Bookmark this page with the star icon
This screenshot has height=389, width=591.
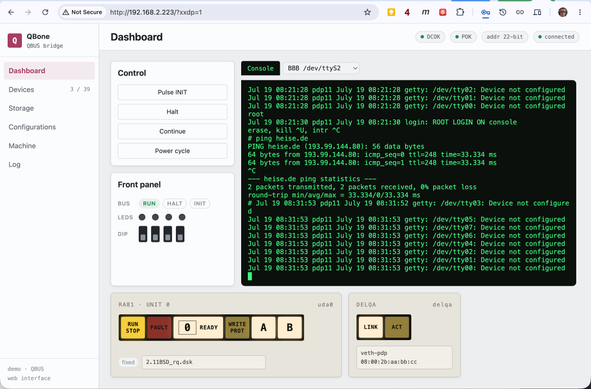click(x=367, y=12)
